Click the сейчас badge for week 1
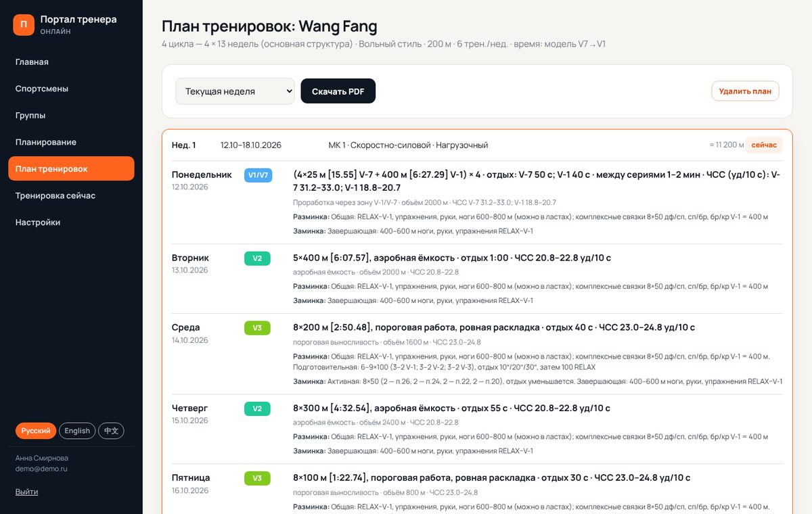 pos(764,145)
